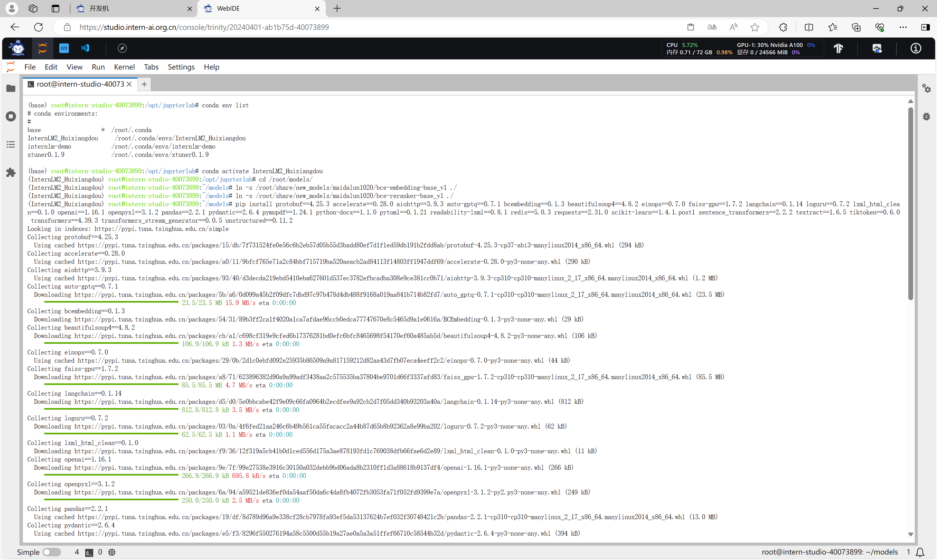Click the status bar path root@intern-studio-40073899: ~/models

click(x=829, y=552)
